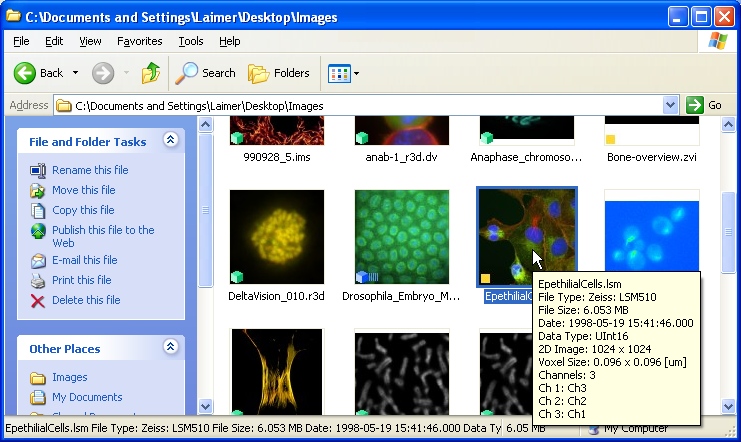Select the yellow fibers thumbnail below DeltaVision
Viewport: 741px width, 442px height.
277,372
